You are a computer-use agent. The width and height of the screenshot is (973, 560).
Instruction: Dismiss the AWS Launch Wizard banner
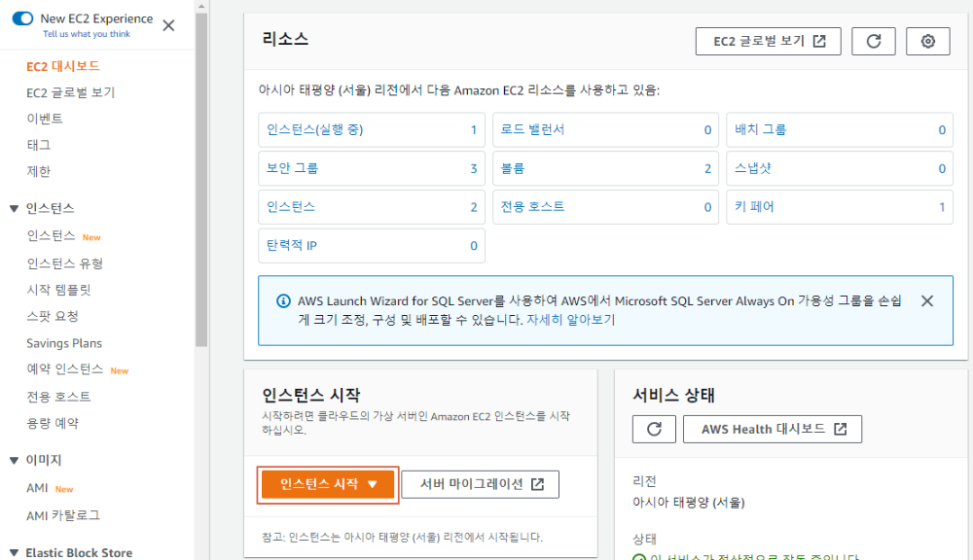tap(927, 301)
